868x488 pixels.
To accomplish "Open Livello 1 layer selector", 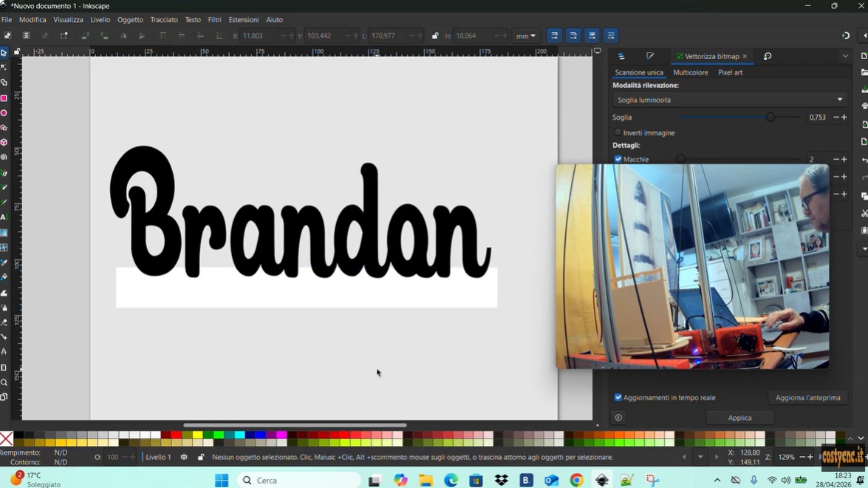I will pos(158,457).
